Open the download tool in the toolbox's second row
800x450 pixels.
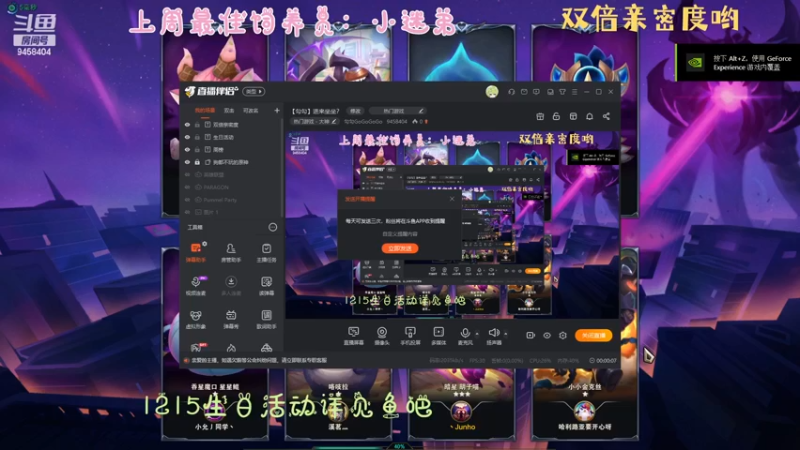[x=231, y=286]
